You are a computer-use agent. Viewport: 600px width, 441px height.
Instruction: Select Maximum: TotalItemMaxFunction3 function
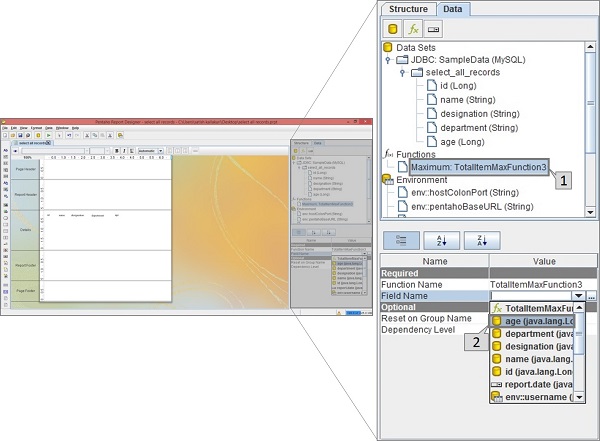(x=478, y=168)
